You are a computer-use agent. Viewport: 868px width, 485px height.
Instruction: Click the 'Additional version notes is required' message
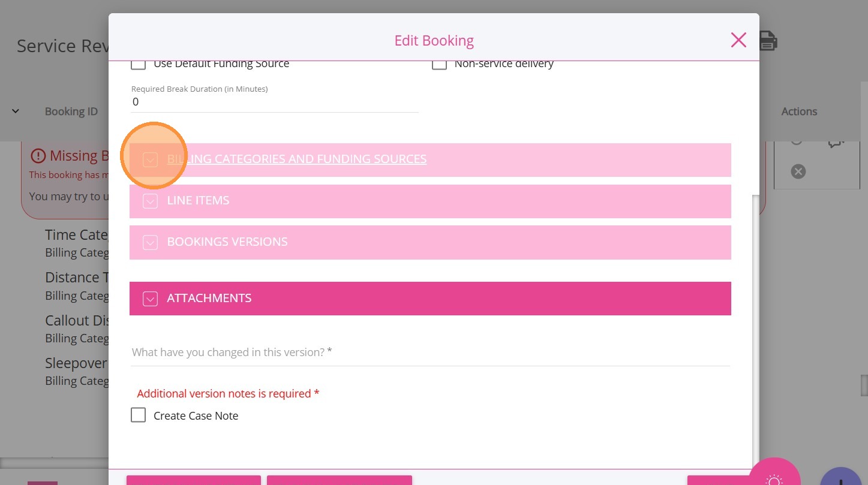228,393
